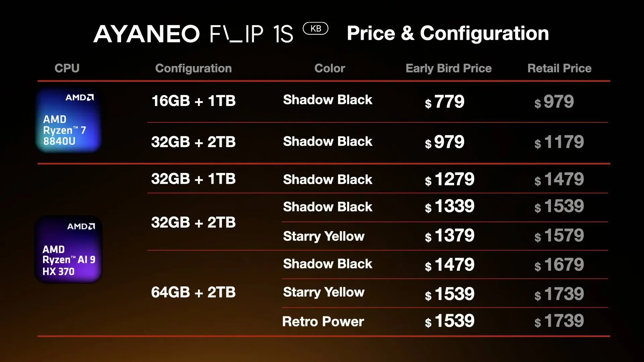Select the 16GB + 1TB configuration
The height and width of the screenshot is (362, 644).
coord(194,101)
